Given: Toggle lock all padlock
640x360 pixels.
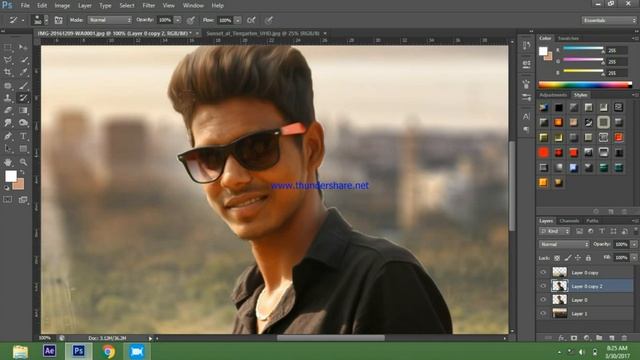Looking at the screenshot, I should 588,258.
